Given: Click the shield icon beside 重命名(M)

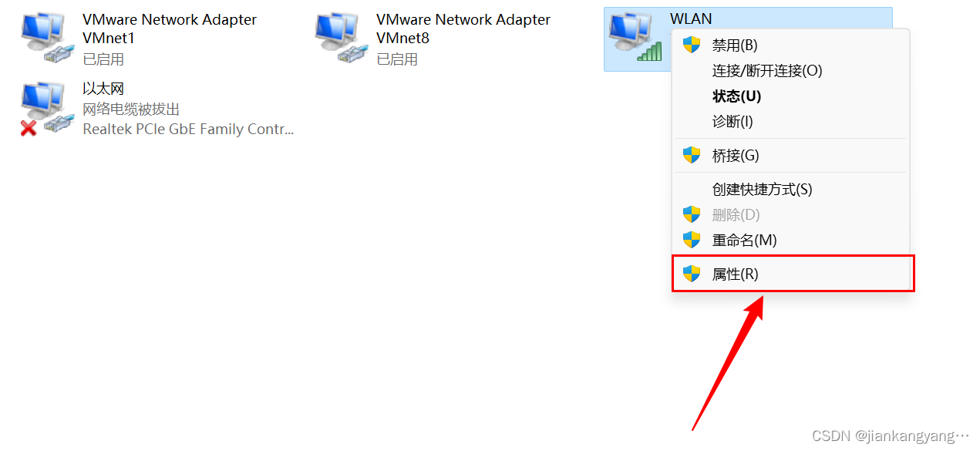Looking at the screenshot, I should click(692, 240).
